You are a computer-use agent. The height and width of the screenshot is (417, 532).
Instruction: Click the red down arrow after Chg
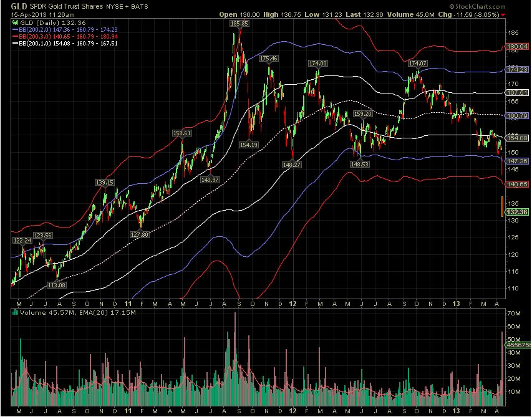click(503, 15)
